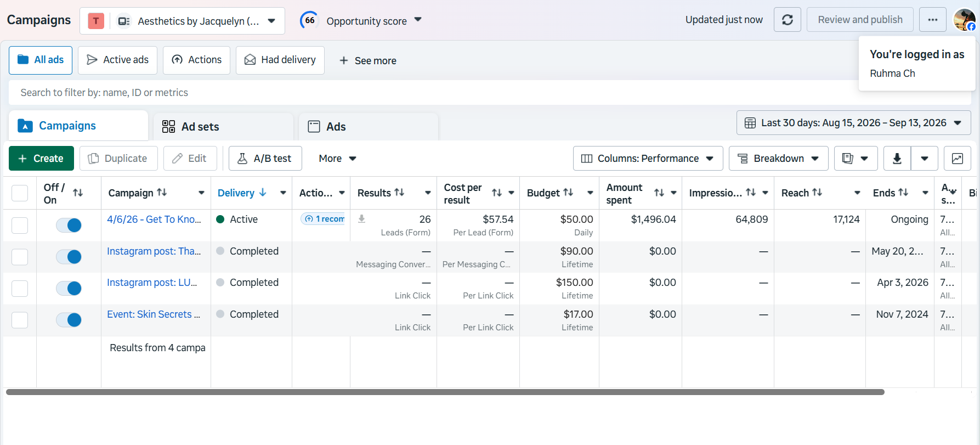The height and width of the screenshot is (445, 980).
Task: Toggle the Instagram post: Tha... campaign switch
Action: (69, 257)
